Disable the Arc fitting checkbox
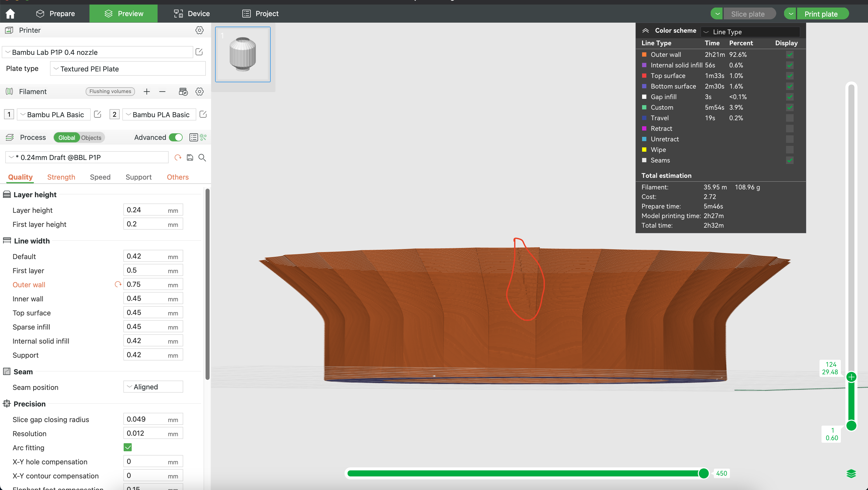 127,447
